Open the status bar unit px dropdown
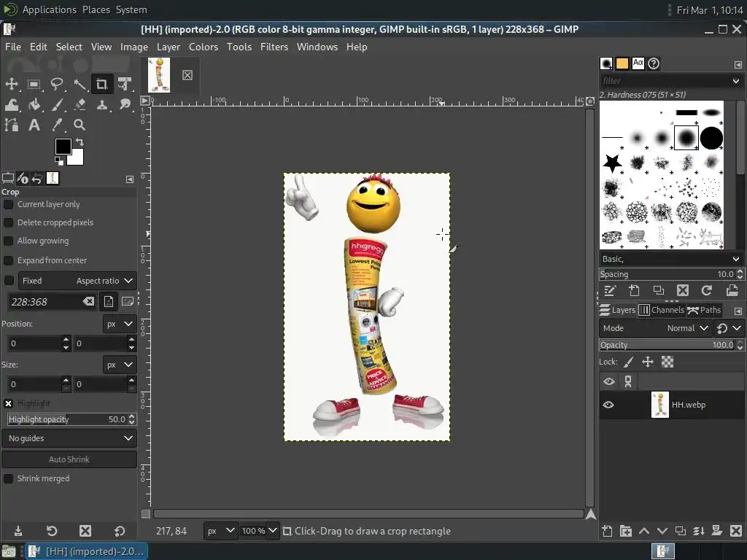747x560 pixels. pyautogui.click(x=220, y=531)
